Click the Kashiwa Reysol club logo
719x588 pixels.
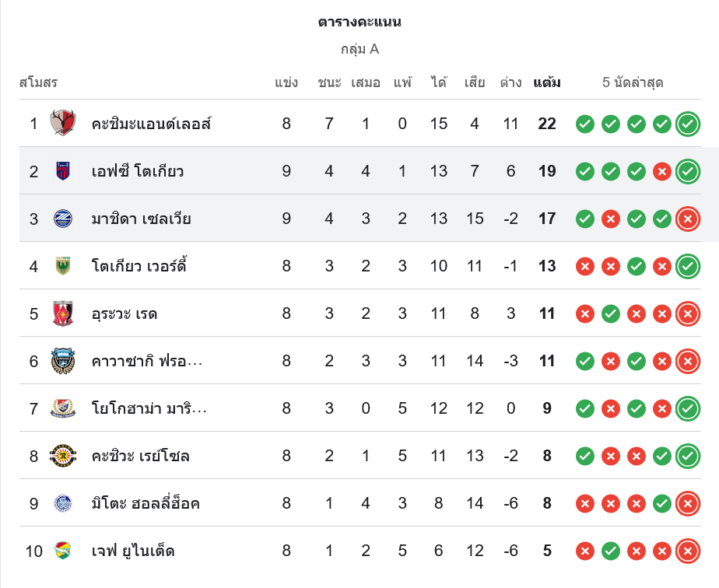pyautogui.click(x=63, y=456)
